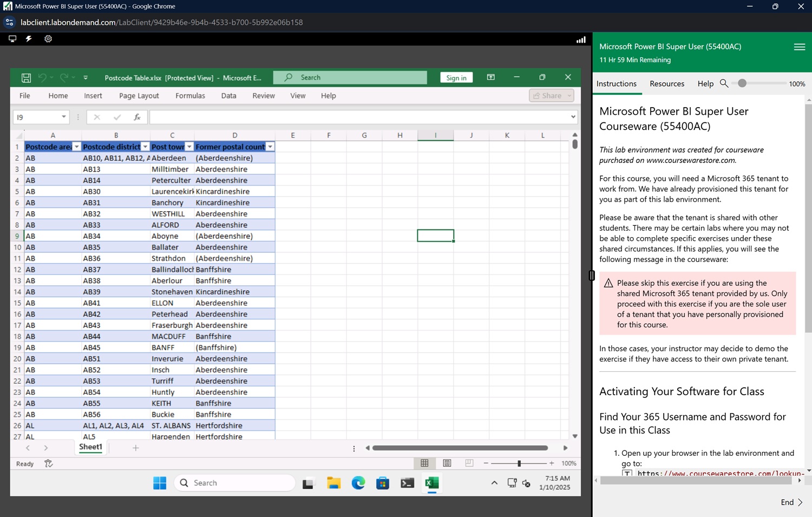Click the Windows taskbar Search box

click(235, 483)
